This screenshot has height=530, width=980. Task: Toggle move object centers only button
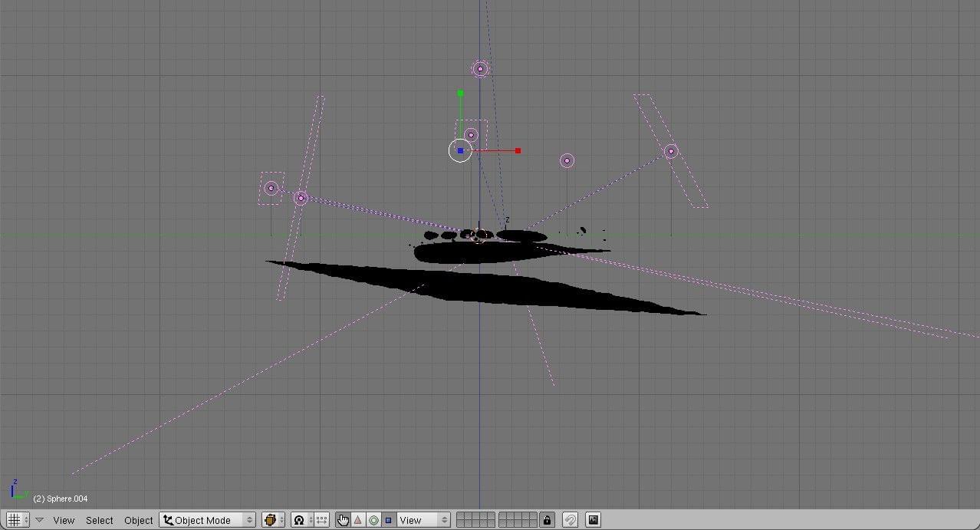321,520
